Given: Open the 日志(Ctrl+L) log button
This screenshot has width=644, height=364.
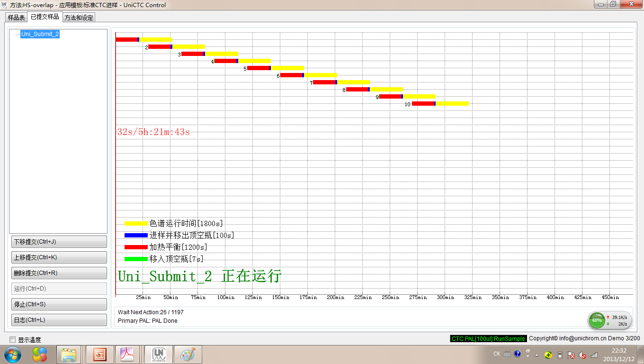Looking at the screenshot, I should coord(59,320).
